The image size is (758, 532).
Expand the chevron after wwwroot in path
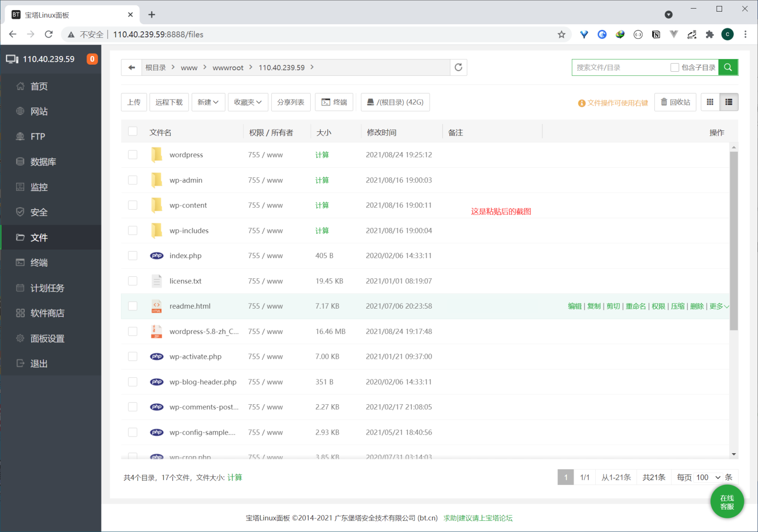tap(251, 67)
